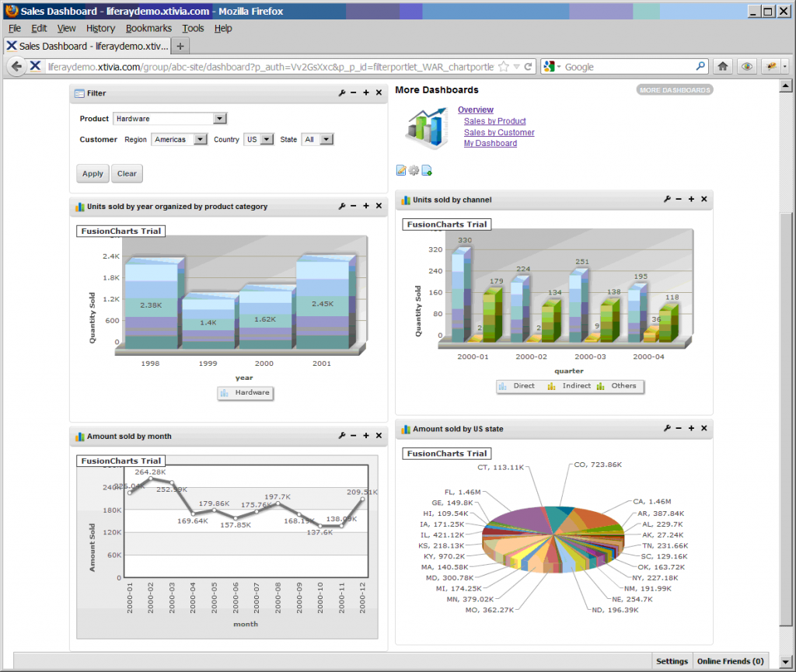This screenshot has width=796, height=672.
Task: Click the Google search magnifier icon
Action: pos(699,66)
